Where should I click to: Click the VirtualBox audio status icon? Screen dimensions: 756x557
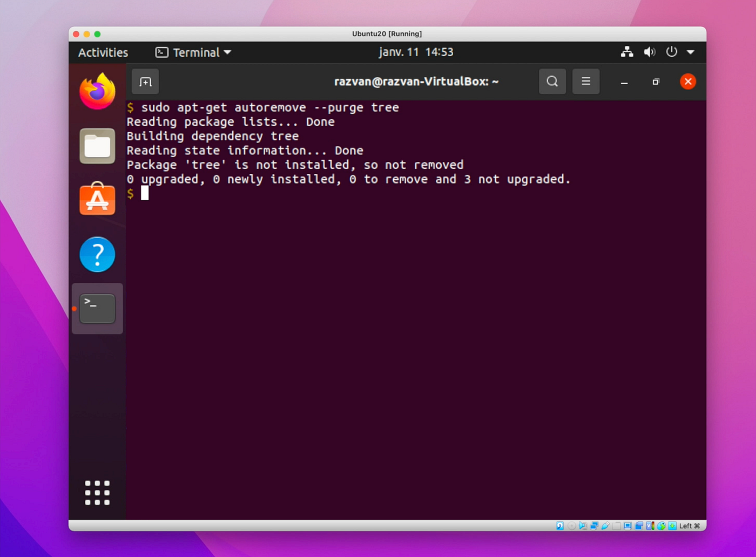point(583,526)
